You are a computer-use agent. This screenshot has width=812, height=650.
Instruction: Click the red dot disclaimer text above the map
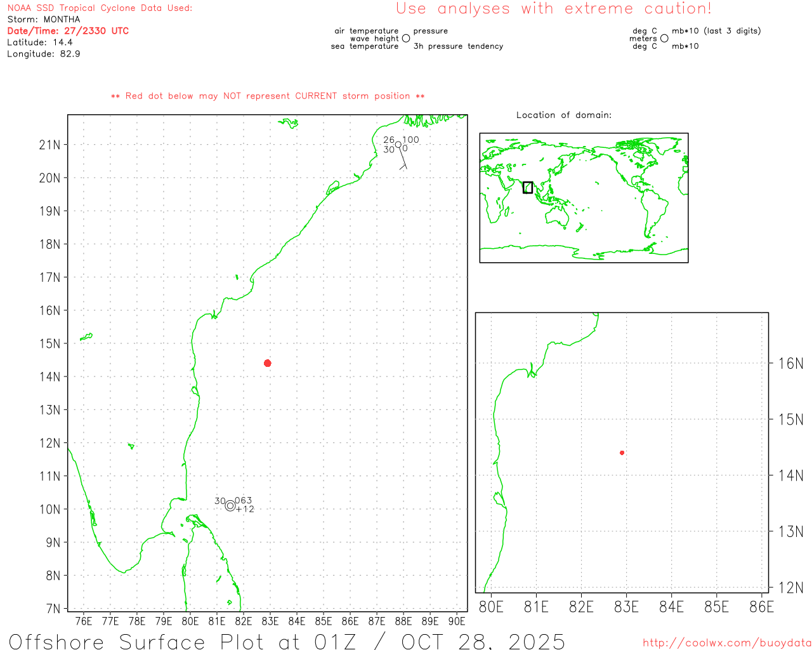tap(268, 96)
